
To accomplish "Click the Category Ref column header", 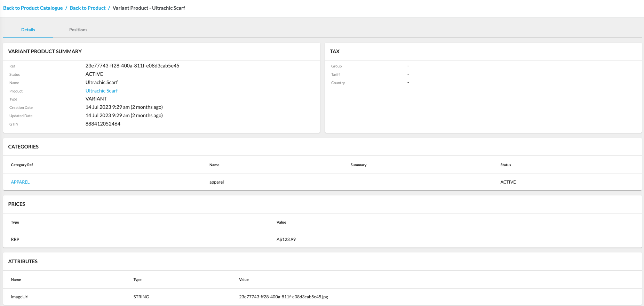I will click(x=22, y=165).
